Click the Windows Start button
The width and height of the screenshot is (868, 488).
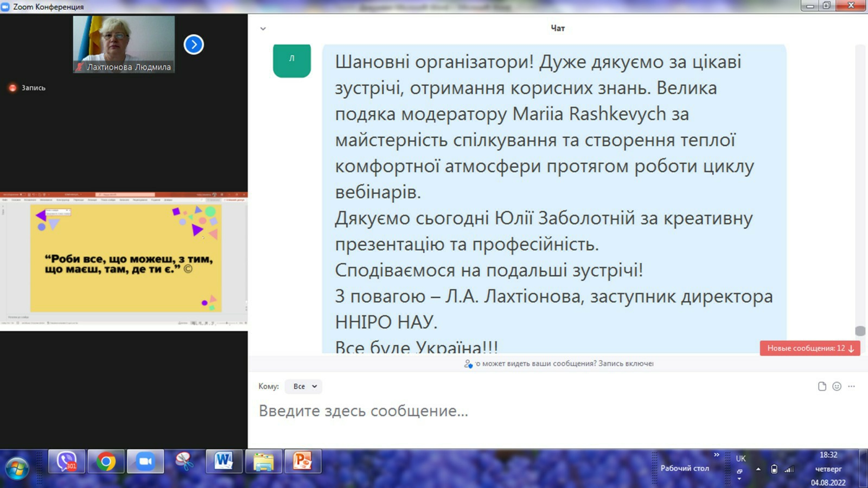(x=17, y=468)
